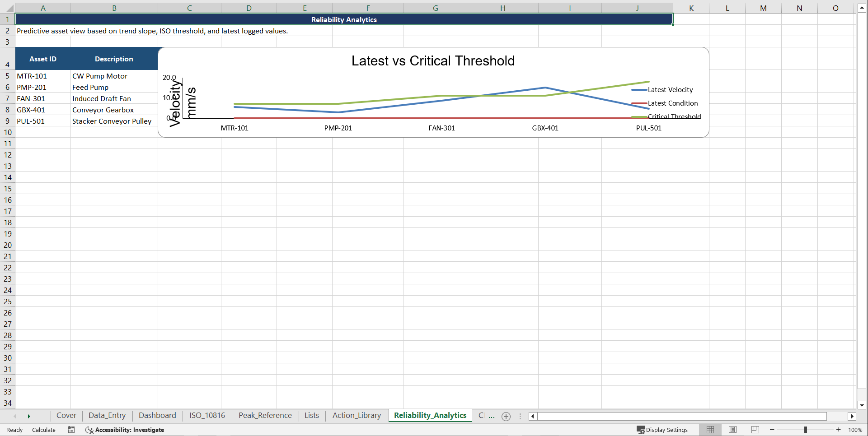
Task: Open the macro recording icon in status bar
Action: [71, 430]
